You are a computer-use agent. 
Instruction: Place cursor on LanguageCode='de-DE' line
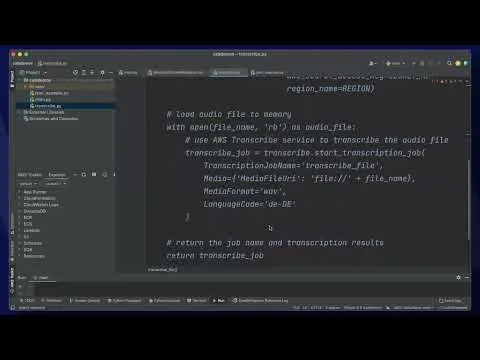(250, 204)
